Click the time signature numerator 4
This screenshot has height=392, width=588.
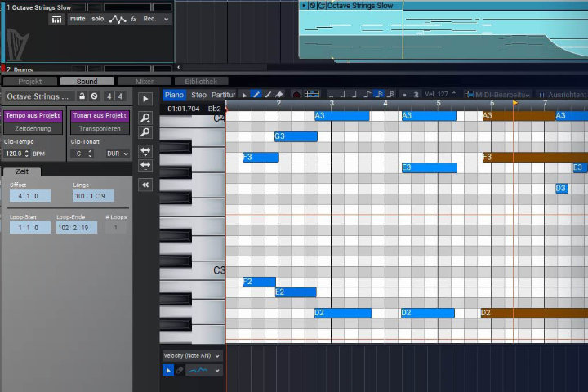coord(109,96)
